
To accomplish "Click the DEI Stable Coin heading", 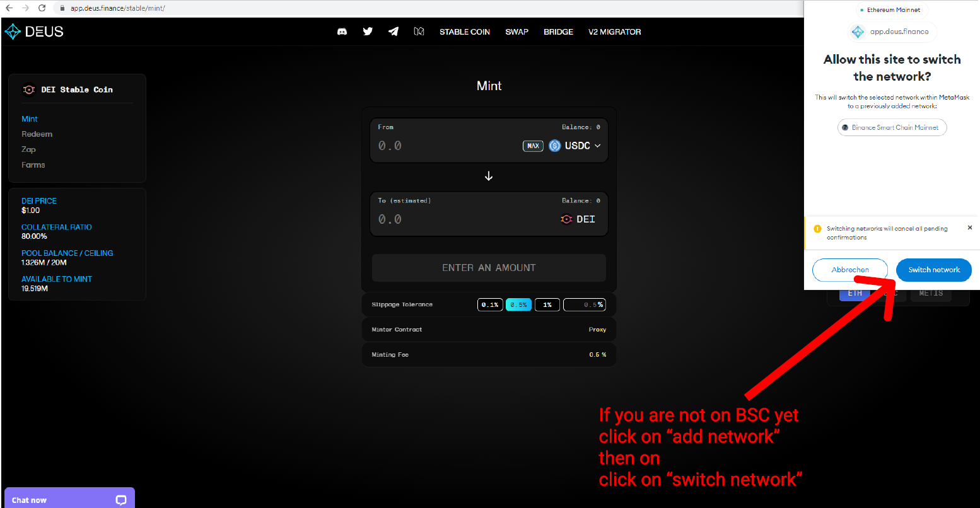I will [x=77, y=89].
